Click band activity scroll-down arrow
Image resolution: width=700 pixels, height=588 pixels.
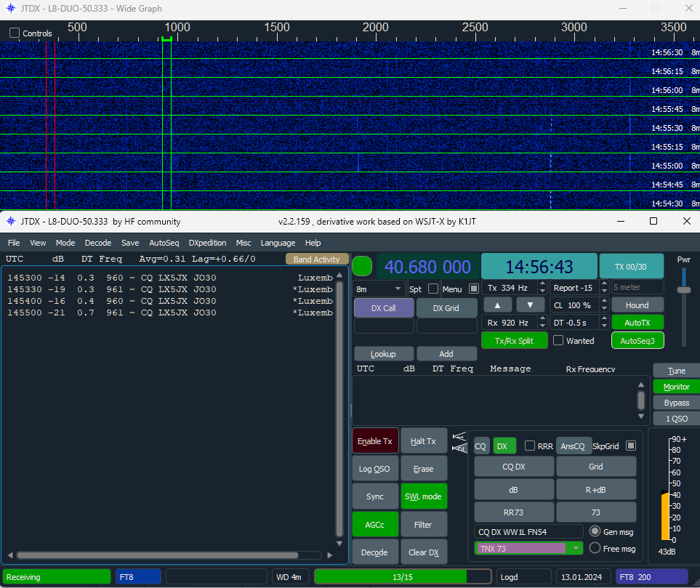(x=339, y=544)
